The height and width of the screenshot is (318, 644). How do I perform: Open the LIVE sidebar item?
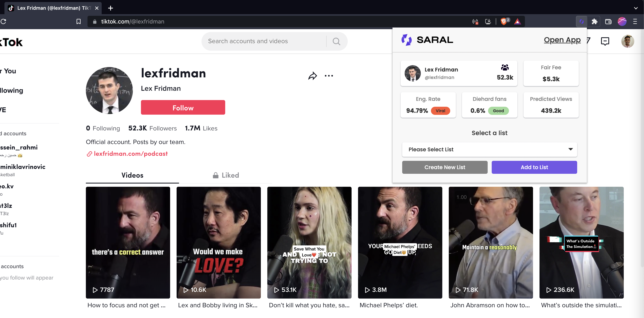pos(3,110)
